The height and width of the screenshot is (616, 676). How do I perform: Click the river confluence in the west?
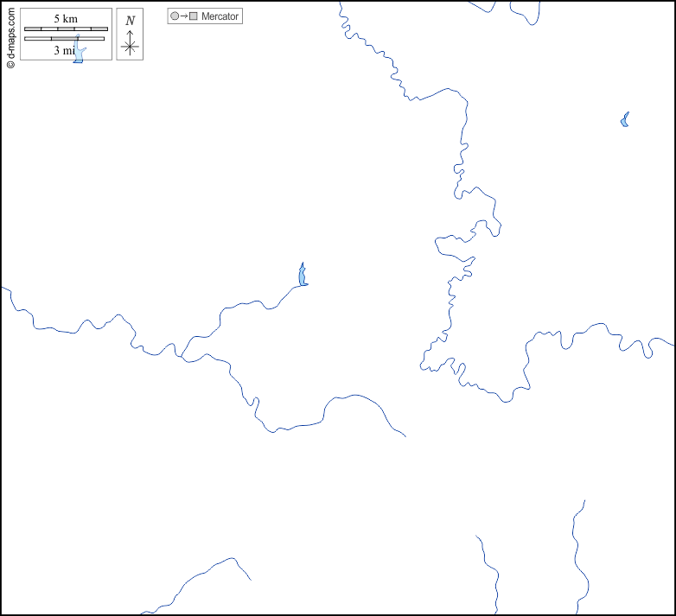pyautogui.click(x=181, y=356)
